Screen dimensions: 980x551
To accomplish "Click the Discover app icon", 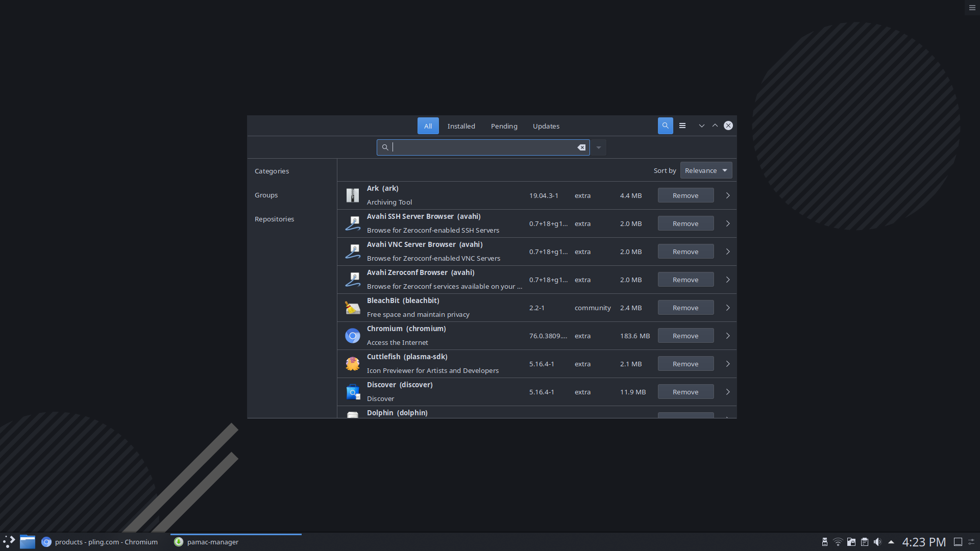I will [x=353, y=392].
